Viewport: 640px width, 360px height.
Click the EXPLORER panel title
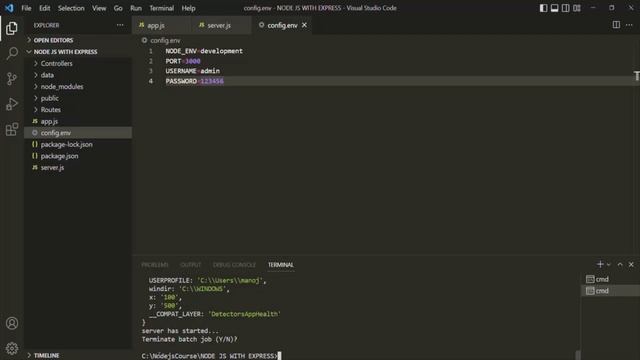click(47, 25)
